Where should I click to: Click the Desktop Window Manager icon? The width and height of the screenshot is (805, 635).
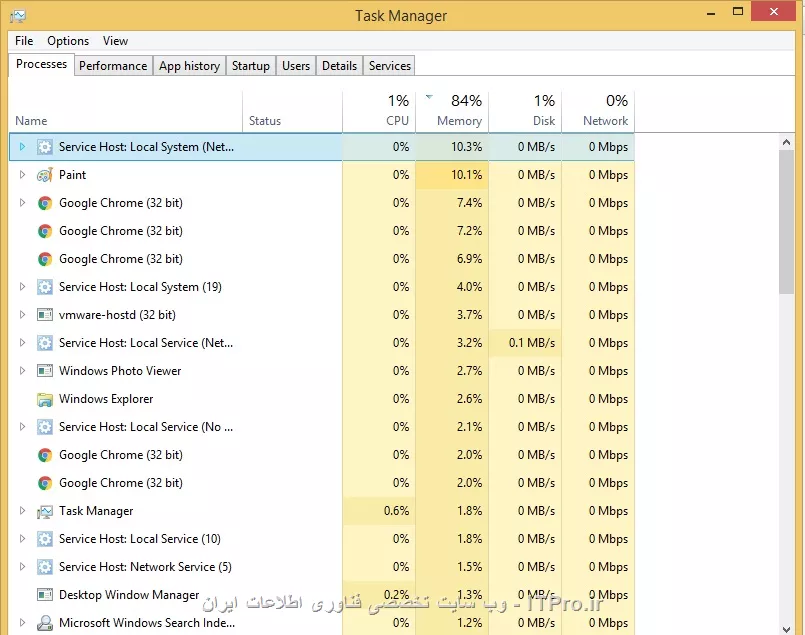tap(45, 595)
